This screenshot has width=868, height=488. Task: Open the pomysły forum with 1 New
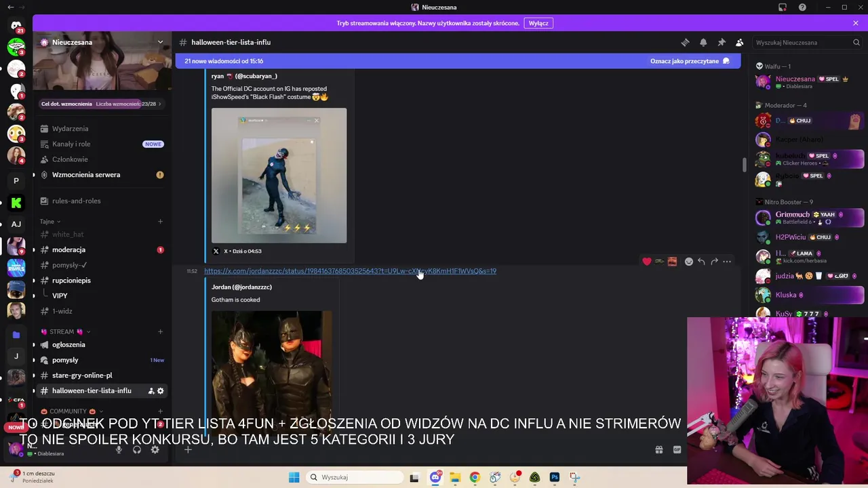tap(102, 360)
